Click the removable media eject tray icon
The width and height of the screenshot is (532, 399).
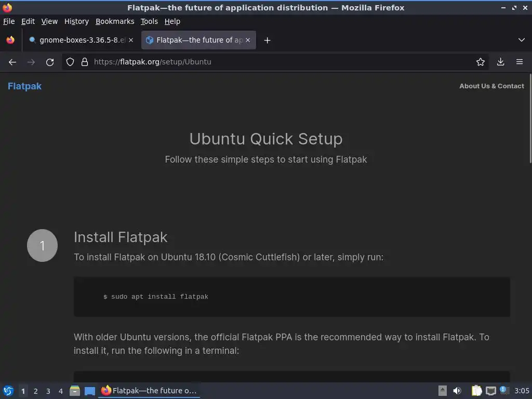pyautogui.click(x=443, y=391)
